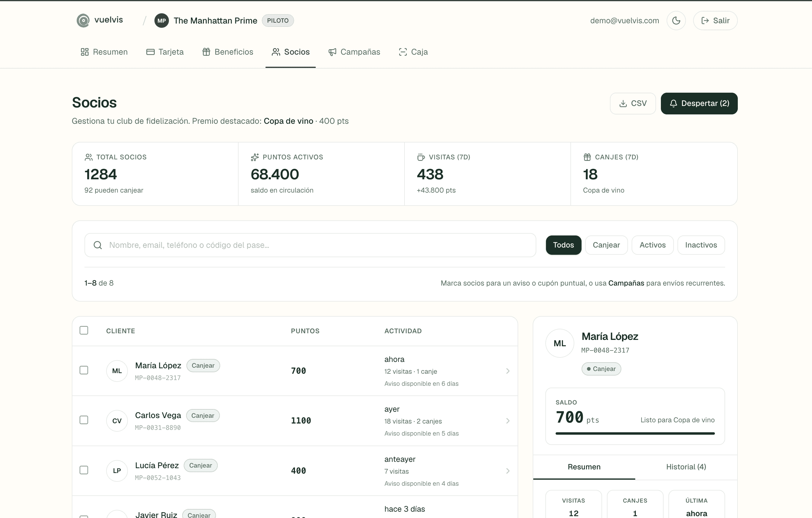Screen dimensions: 812x518
Task: Click the PUNTOS column header
Action: coord(305,331)
